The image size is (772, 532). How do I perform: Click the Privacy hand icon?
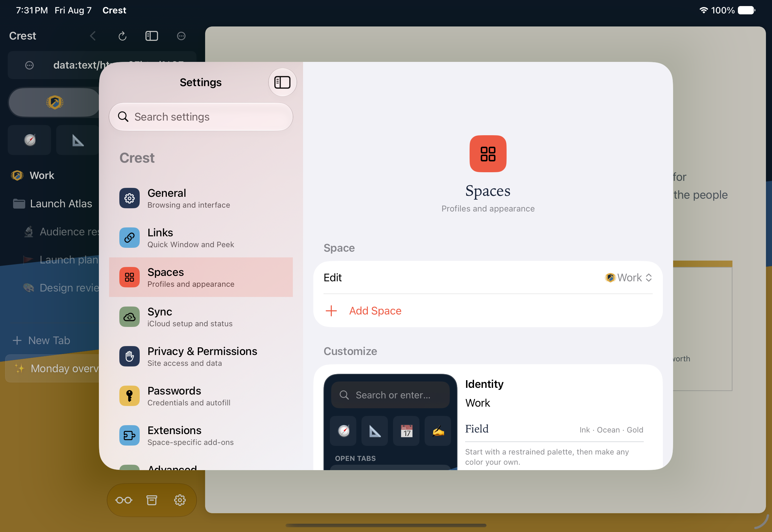129,356
